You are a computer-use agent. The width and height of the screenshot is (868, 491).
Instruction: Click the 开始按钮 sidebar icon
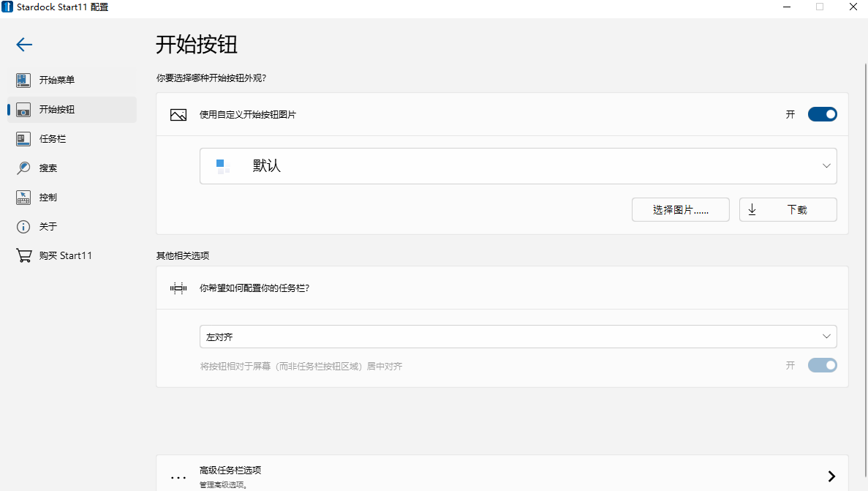click(x=25, y=109)
